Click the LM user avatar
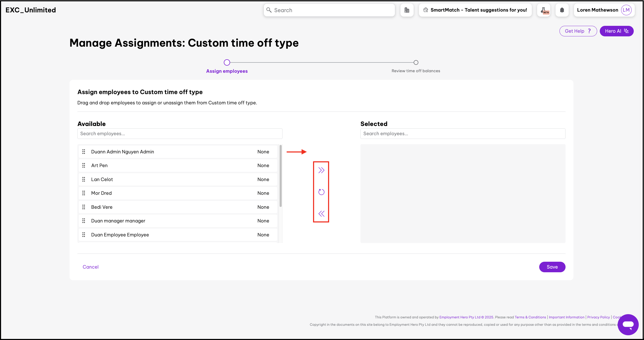This screenshot has height=340, width=644. pyautogui.click(x=626, y=10)
